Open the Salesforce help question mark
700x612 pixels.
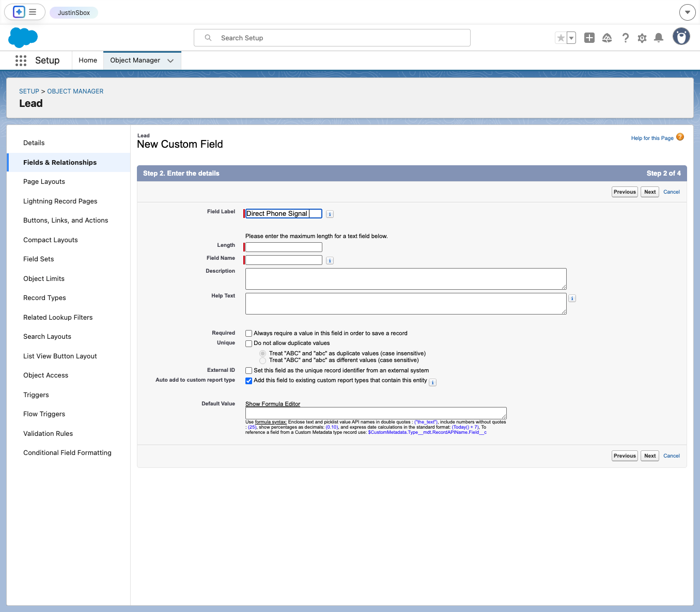(625, 38)
